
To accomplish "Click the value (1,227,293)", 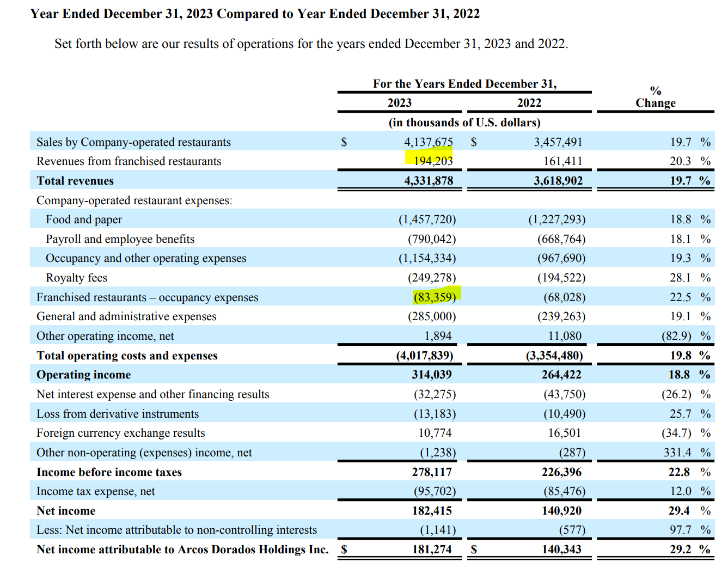I will point(557,219).
